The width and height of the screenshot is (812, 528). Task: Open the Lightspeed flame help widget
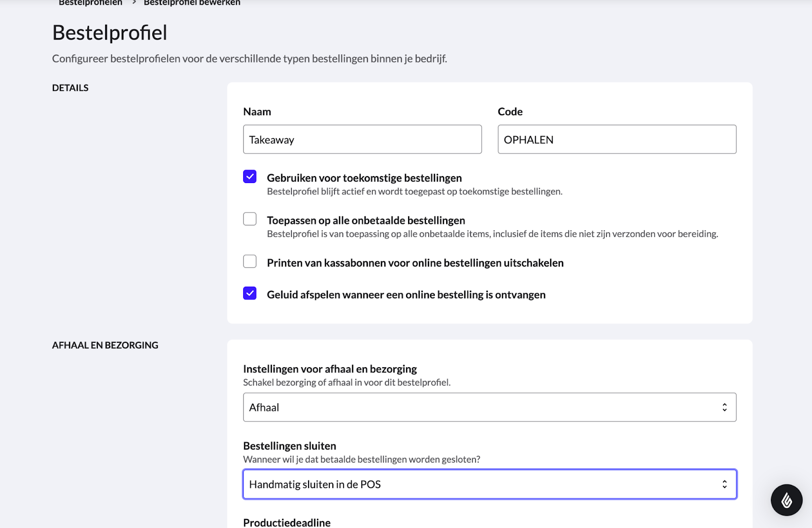point(786,500)
